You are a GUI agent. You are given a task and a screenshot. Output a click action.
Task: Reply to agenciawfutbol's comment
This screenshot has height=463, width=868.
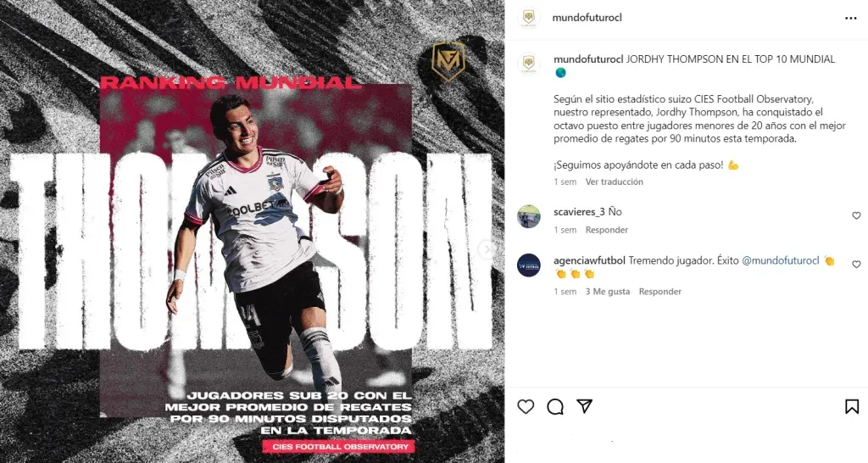[659, 292]
